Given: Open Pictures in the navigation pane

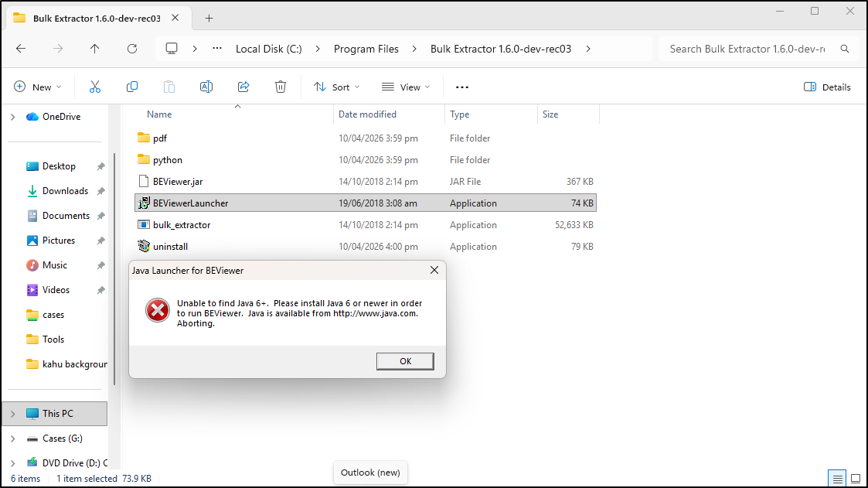Looking at the screenshot, I should [x=58, y=241].
